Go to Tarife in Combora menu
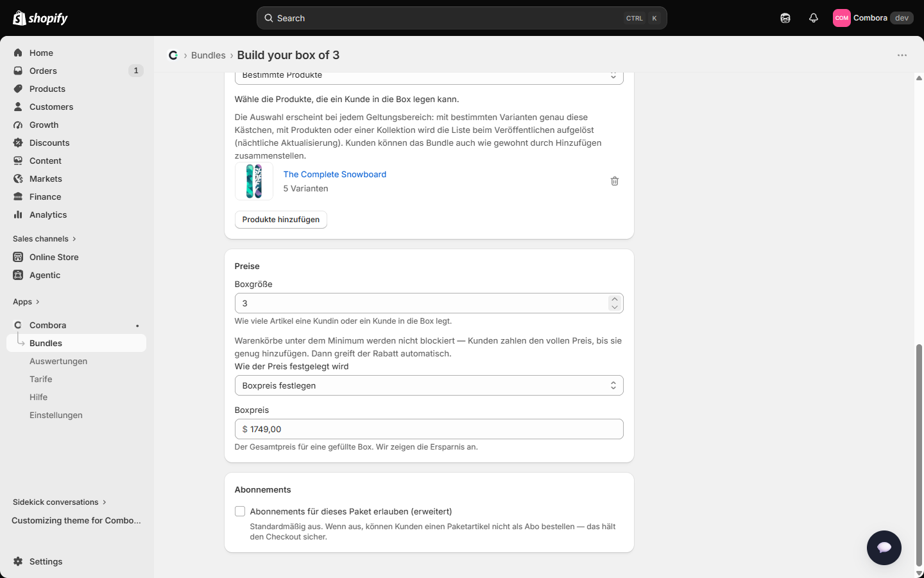The image size is (924, 578). (x=41, y=379)
